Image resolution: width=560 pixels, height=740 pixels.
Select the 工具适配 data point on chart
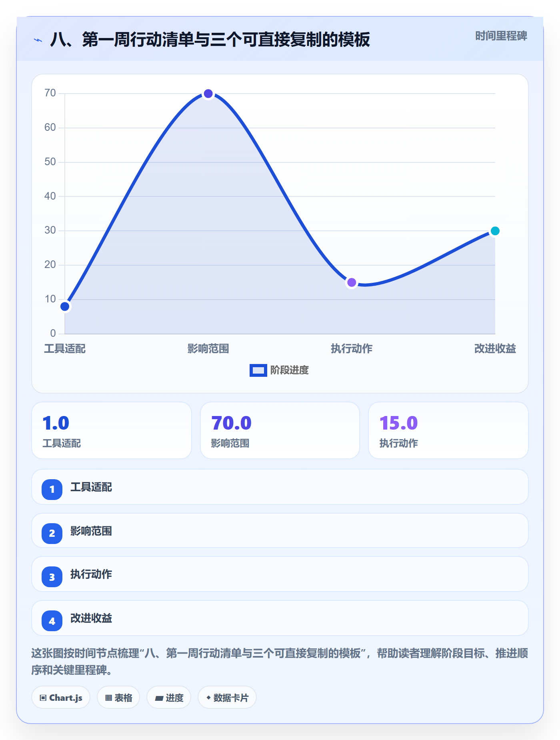pyautogui.click(x=65, y=307)
